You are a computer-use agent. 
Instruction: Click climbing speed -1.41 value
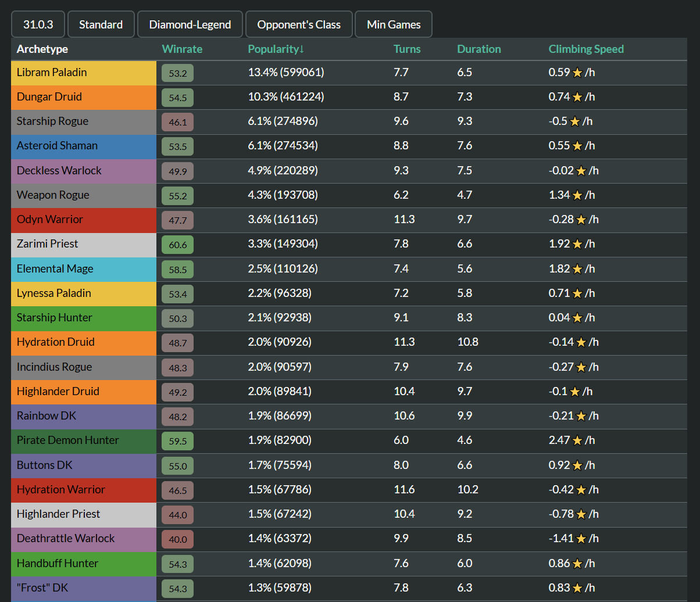(561, 539)
